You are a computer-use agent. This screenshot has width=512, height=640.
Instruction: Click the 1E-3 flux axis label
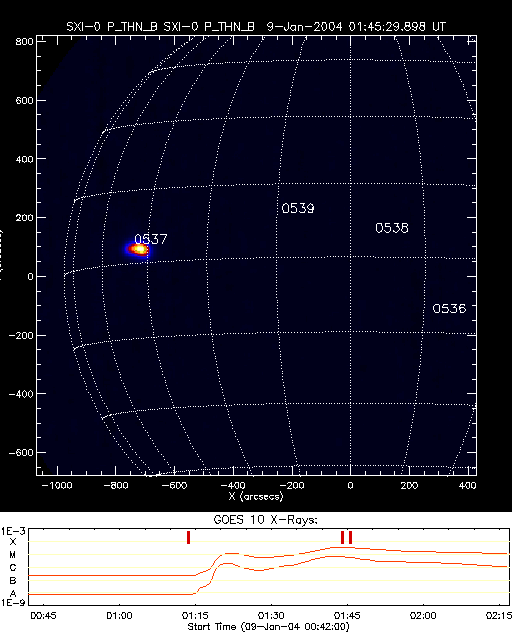click(13, 531)
